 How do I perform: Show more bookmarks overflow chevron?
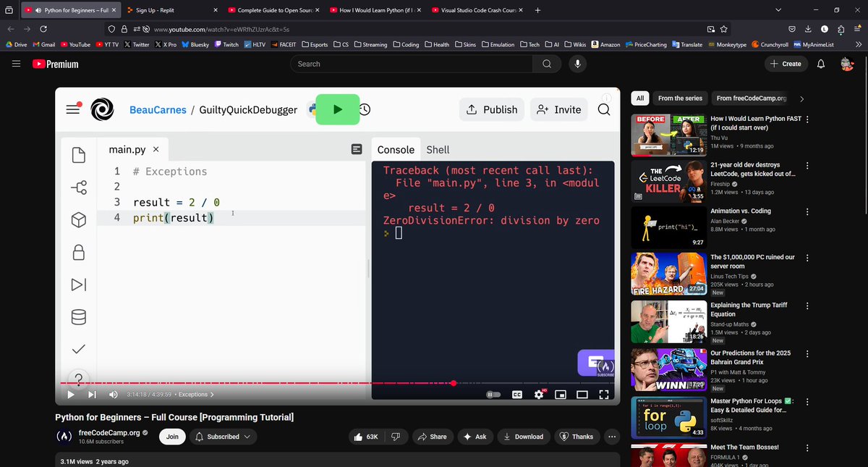coord(858,44)
